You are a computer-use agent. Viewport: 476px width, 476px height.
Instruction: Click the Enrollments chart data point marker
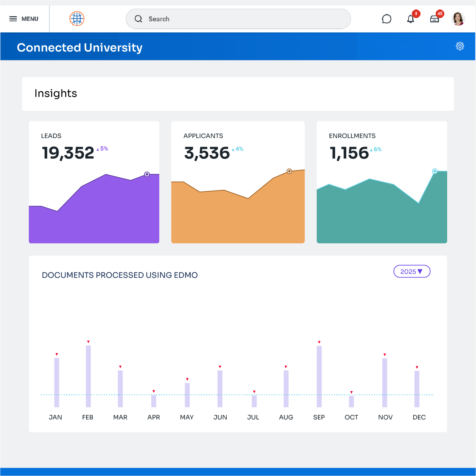pyautogui.click(x=435, y=171)
